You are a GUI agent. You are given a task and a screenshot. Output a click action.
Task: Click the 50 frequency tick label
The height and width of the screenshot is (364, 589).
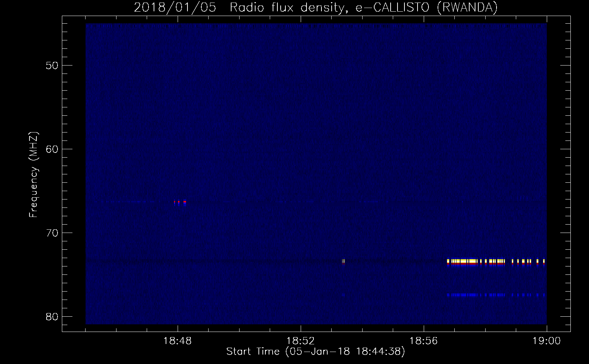(51, 66)
